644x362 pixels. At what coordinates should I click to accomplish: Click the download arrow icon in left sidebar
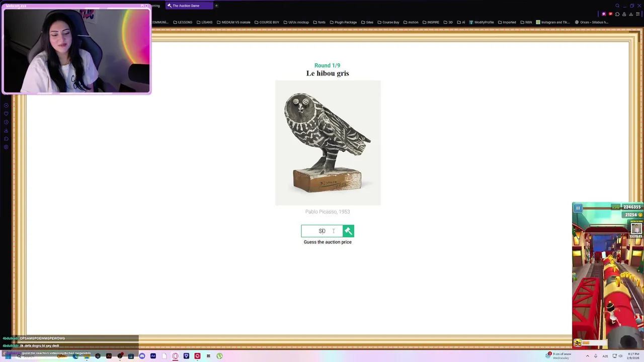coord(6,131)
